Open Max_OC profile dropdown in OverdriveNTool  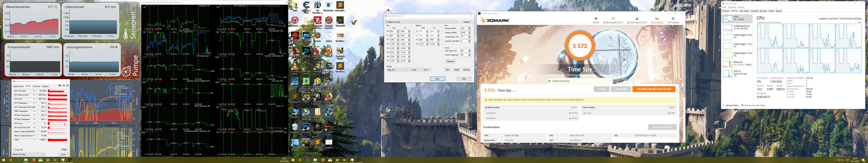click(x=397, y=70)
